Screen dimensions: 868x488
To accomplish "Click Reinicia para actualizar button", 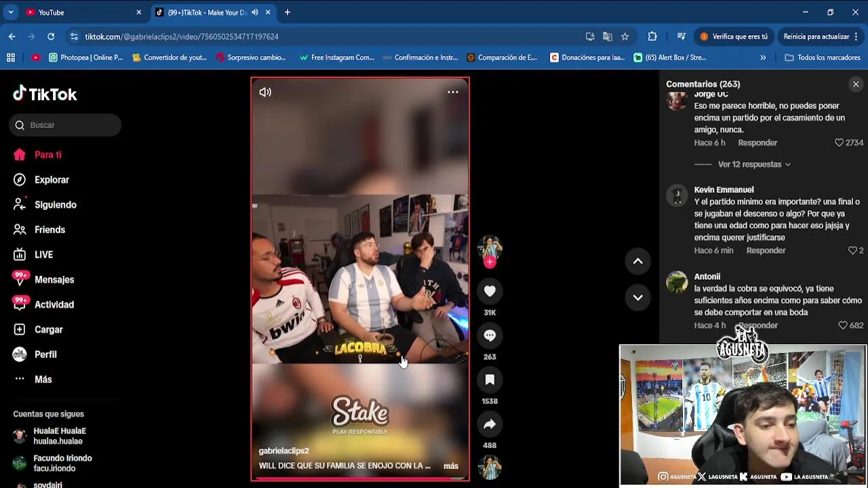I will pyautogui.click(x=822, y=37).
